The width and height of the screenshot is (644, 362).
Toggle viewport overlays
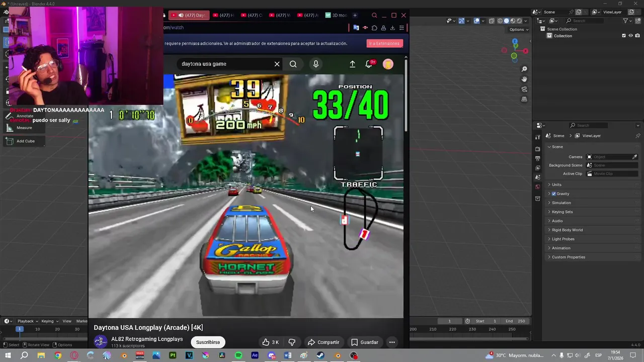coord(476,21)
